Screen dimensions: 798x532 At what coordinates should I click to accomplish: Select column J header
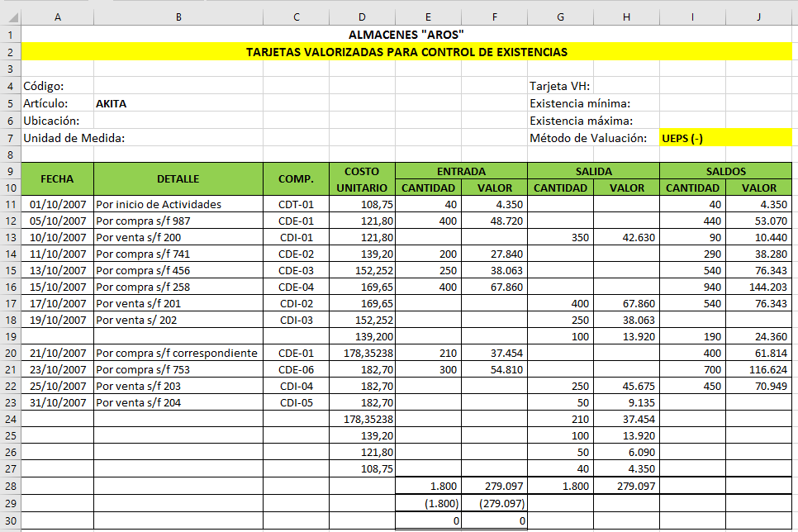tap(758, 17)
